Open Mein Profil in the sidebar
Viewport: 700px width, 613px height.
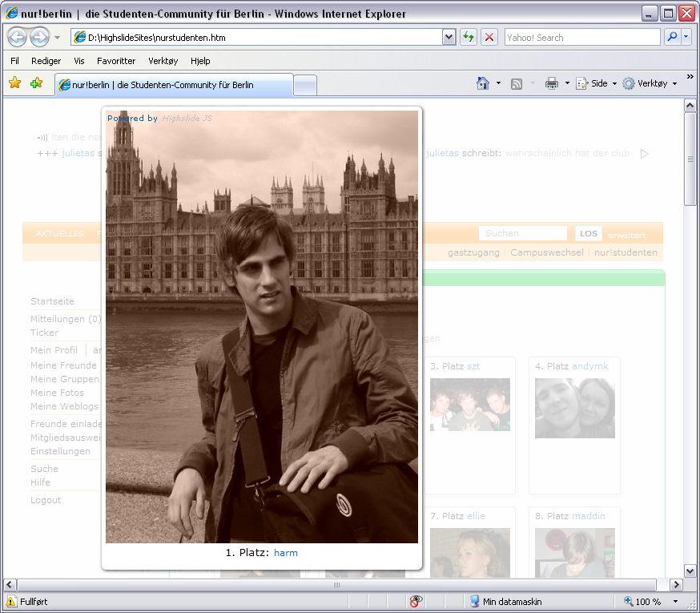click(54, 350)
